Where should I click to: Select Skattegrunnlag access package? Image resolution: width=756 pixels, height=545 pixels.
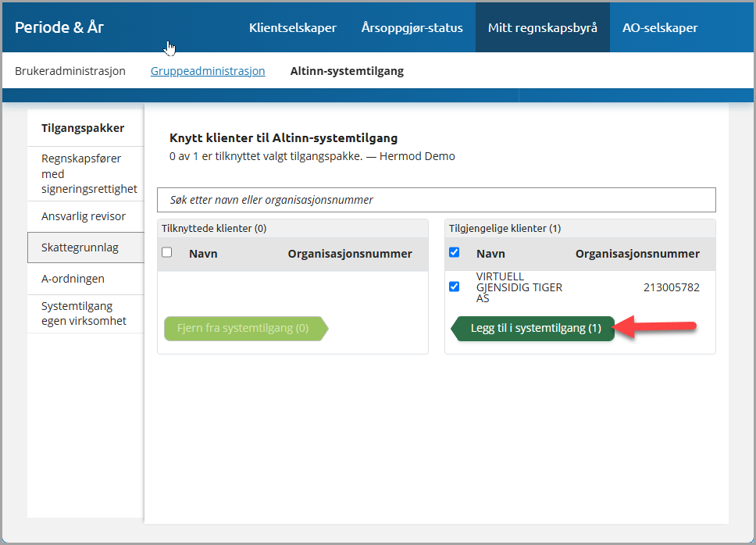(x=86, y=248)
